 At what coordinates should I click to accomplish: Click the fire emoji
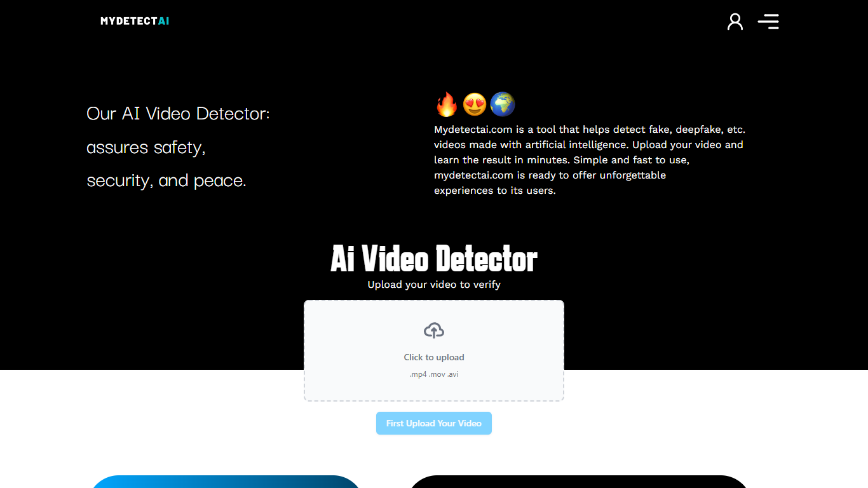[x=447, y=104]
